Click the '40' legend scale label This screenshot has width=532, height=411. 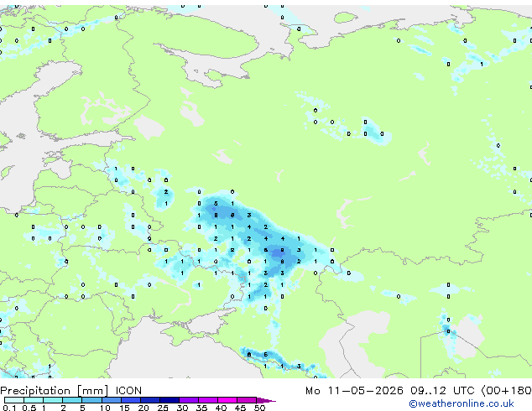[x=221, y=408]
